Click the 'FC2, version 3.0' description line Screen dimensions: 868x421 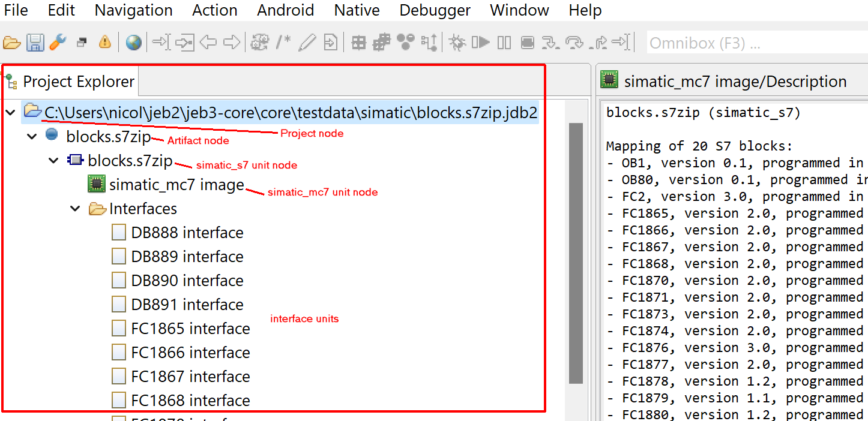pyautogui.click(x=735, y=197)
